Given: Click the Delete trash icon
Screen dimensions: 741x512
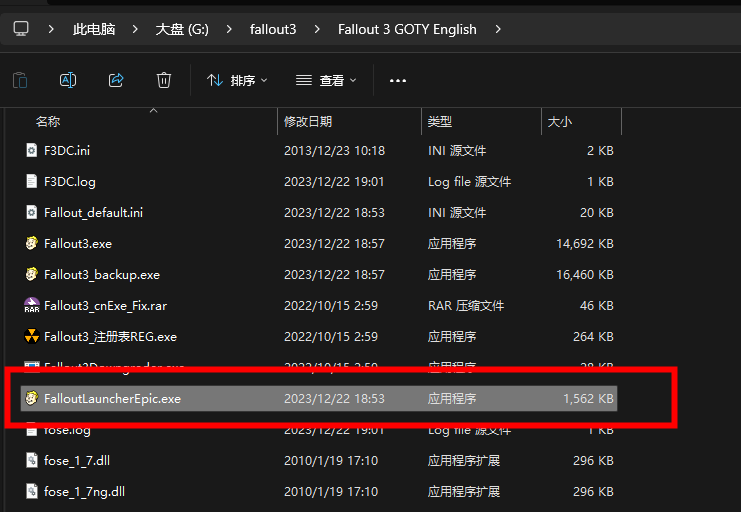Looking at the screenshot, I should coord(164,80).
